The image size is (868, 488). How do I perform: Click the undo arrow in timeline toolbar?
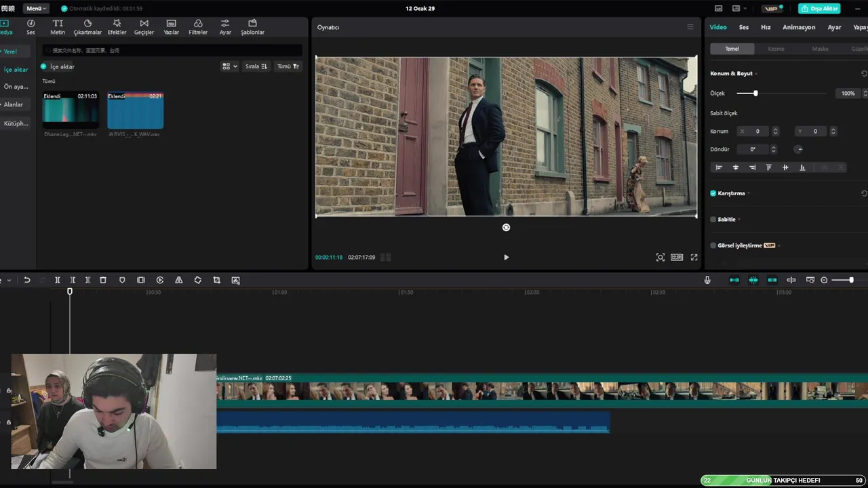click(27, 280)
